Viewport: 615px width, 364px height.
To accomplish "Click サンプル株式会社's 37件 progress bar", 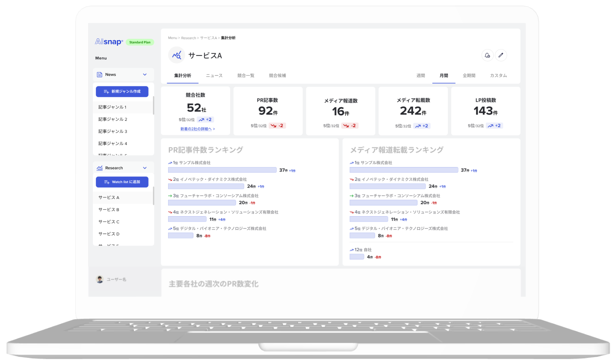I will pyautogui.click(x=222, y=170).
